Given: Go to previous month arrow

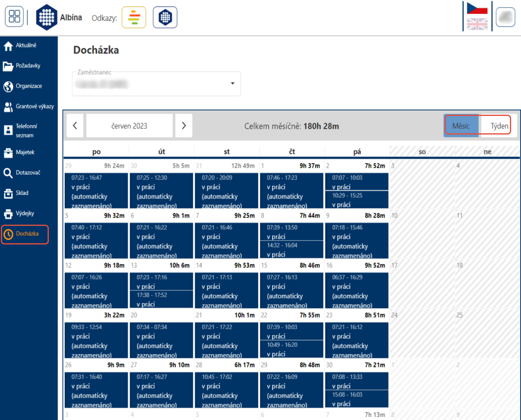Looking at the screenshot, I should [75, 126].
